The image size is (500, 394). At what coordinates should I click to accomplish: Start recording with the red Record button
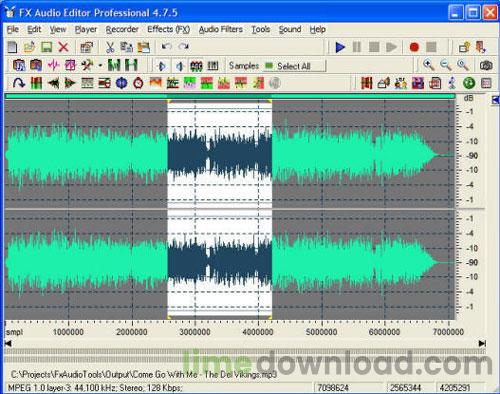[414, 47]
